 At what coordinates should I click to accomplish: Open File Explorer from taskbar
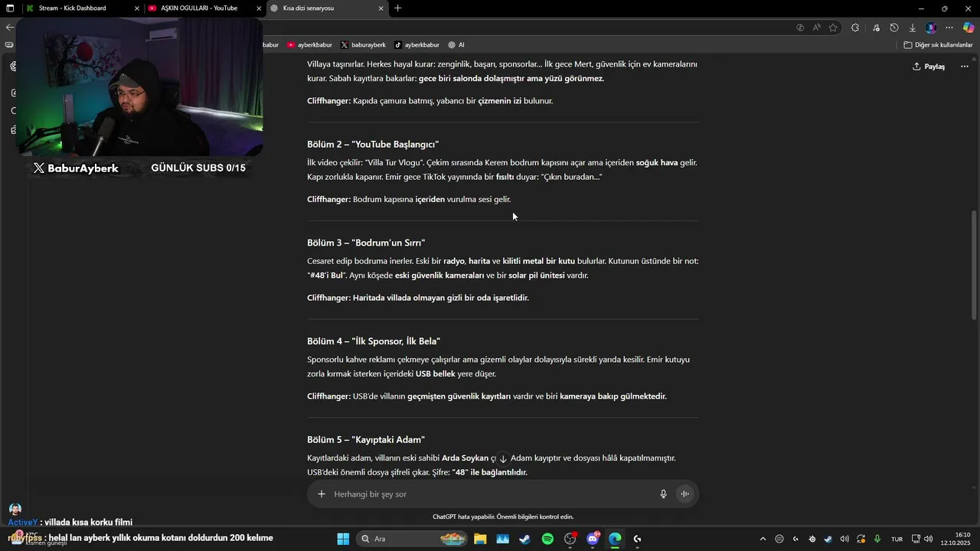[480, 539]
